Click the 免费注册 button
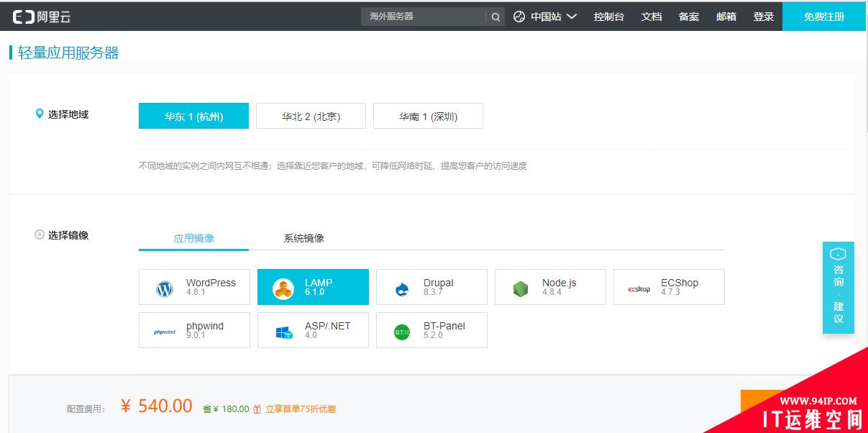 click(824, 17)
